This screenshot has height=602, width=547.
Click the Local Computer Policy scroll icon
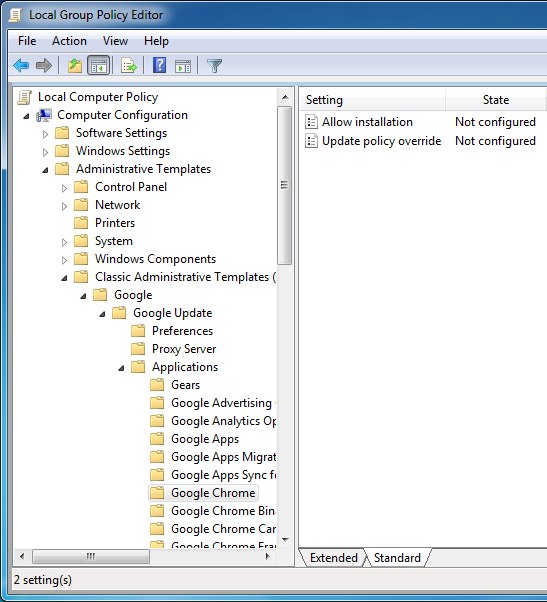25,97
